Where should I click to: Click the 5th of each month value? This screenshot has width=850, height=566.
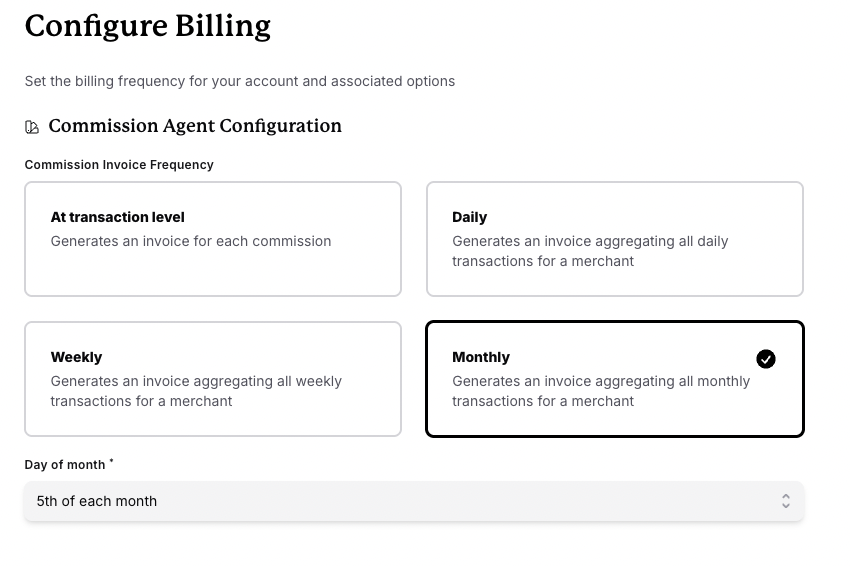tap(97, 501)
